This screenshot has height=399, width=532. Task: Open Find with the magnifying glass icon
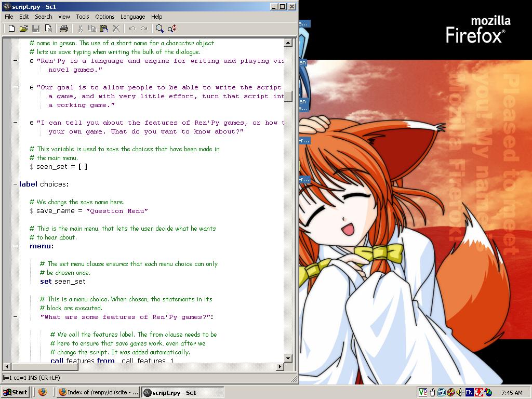pos(159,29)
